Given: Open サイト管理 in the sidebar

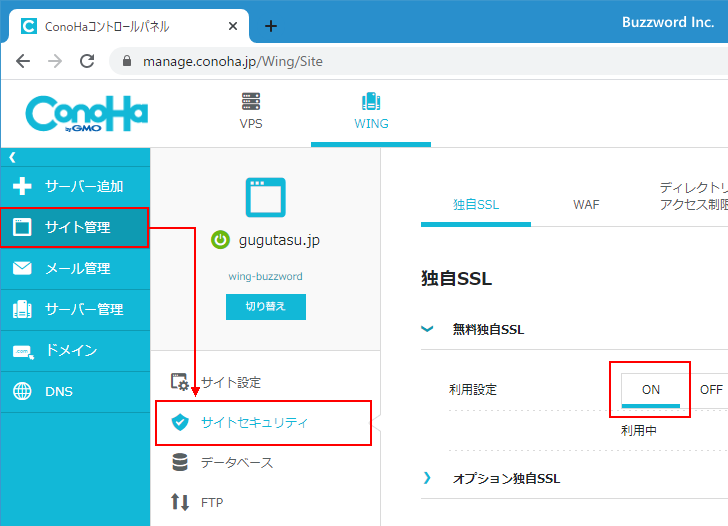Looking at the screenshot, I should [75, 227].
